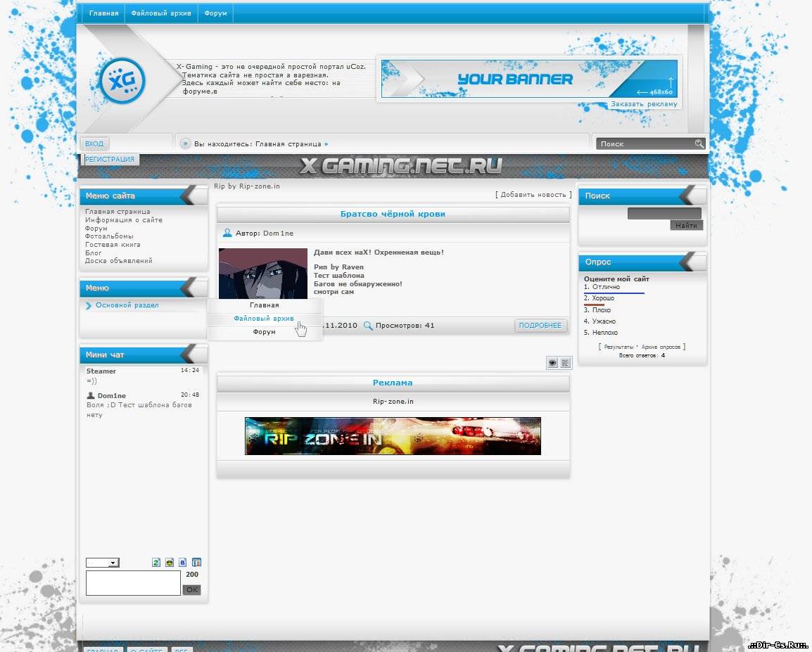This screenshot has height=652, width=812.
Task: Click the smiley icon in the mini chat toolbar
Action: (170, 563)
